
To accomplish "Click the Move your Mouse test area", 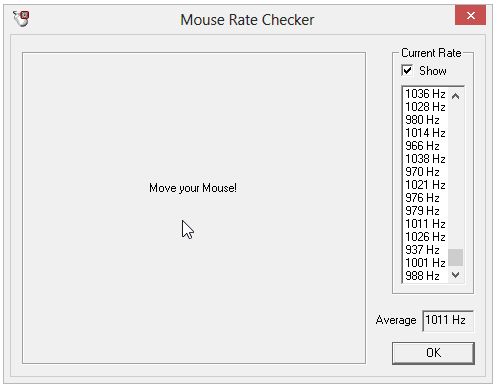I will pyautogui.click(x=194, y=208).
